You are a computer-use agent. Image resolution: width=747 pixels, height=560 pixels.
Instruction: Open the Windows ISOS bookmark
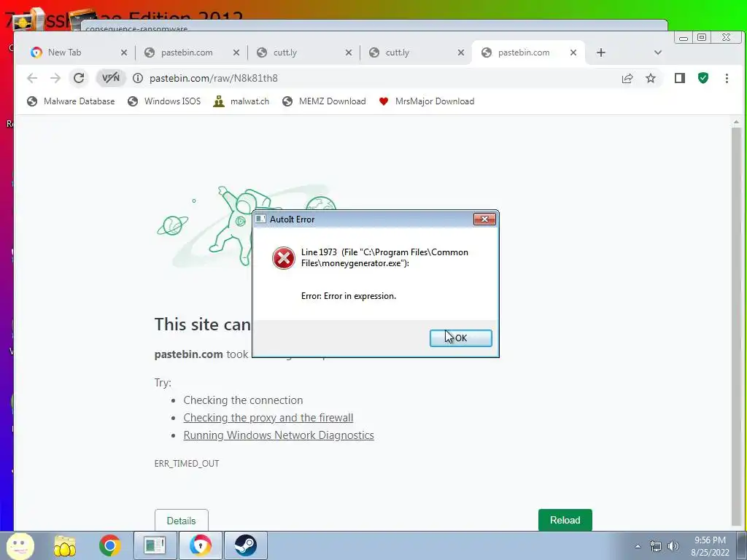pyautogui.click(x=164, y=101)
